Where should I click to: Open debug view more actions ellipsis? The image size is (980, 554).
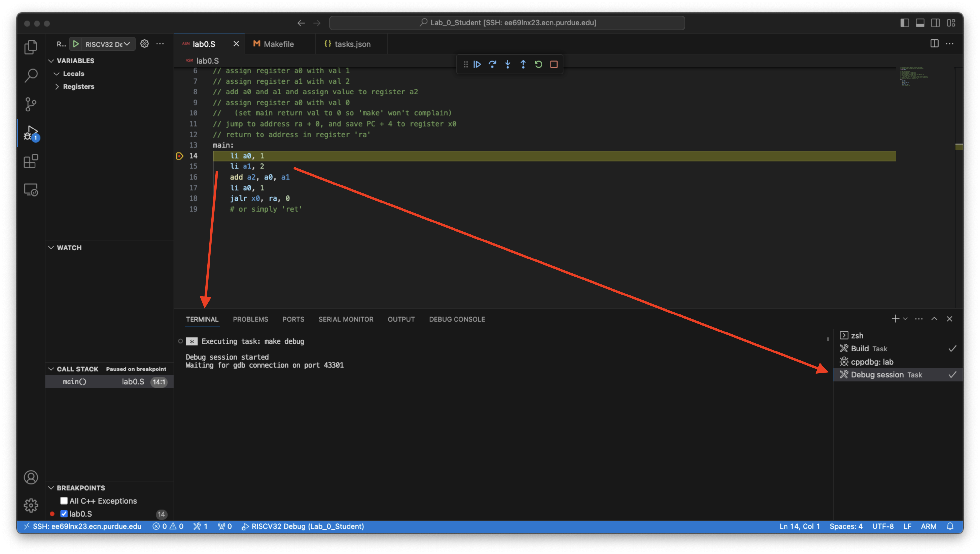click(160, 44)
